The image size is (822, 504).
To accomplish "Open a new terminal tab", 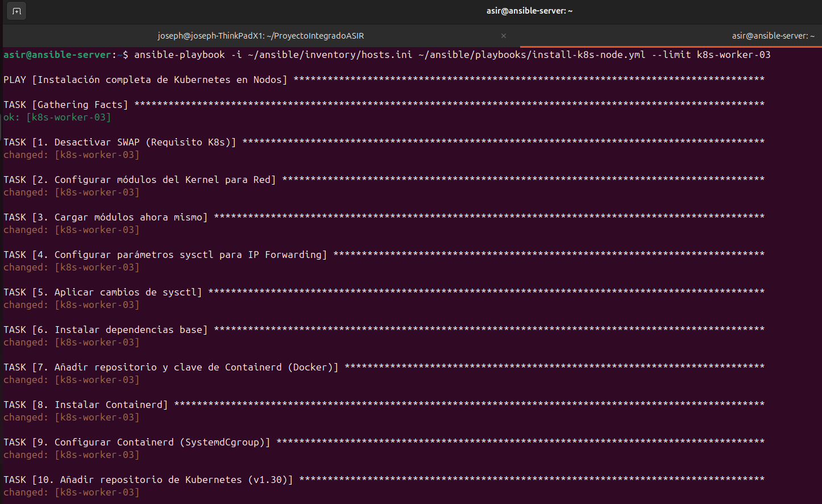I will click(x=16, y=11).
